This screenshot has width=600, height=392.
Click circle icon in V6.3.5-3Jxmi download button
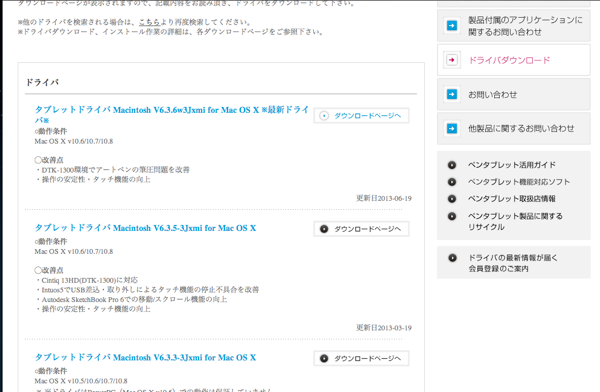[x=324, y=229]
